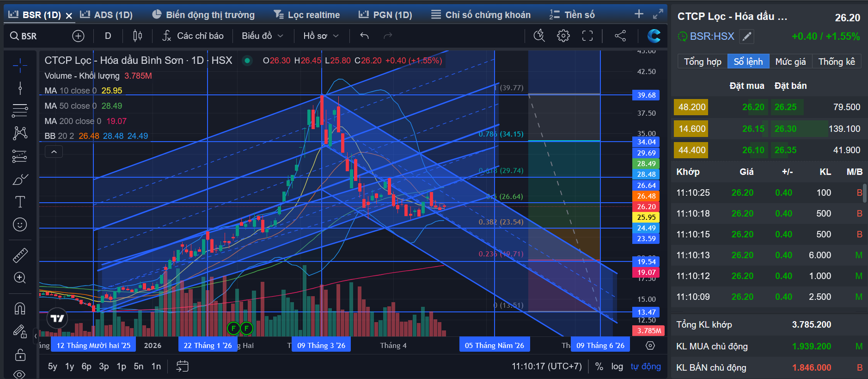Open the Chỉ số chứng khoán tab
The image size is (868, 379).
[481, 15]
